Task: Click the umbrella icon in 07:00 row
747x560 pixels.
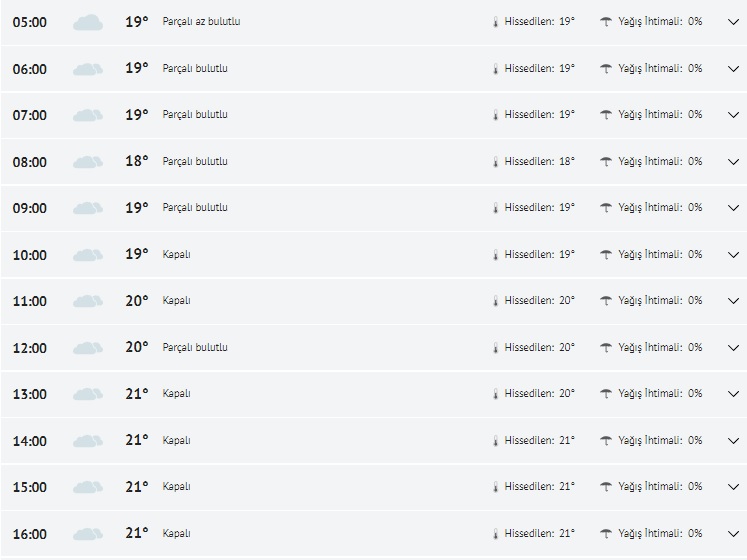Action: pyautogui.click(x=606, y=115)
